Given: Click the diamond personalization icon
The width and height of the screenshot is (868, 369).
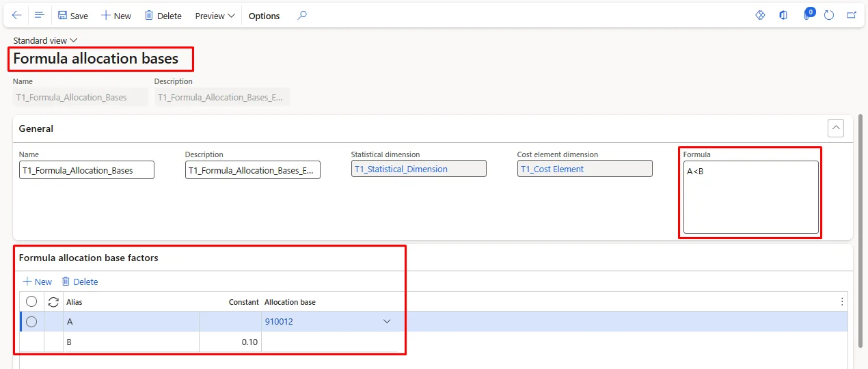Looking at the screenshot, I should tap(760, 15).
